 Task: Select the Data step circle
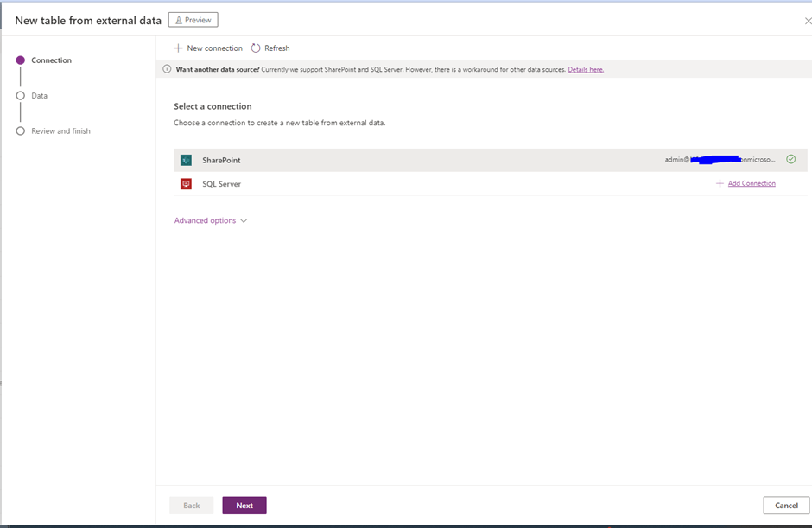[x=20, y=96]
